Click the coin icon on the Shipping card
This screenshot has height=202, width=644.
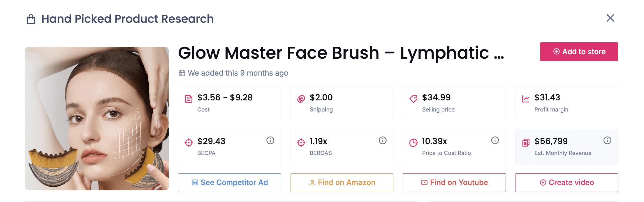301,98
